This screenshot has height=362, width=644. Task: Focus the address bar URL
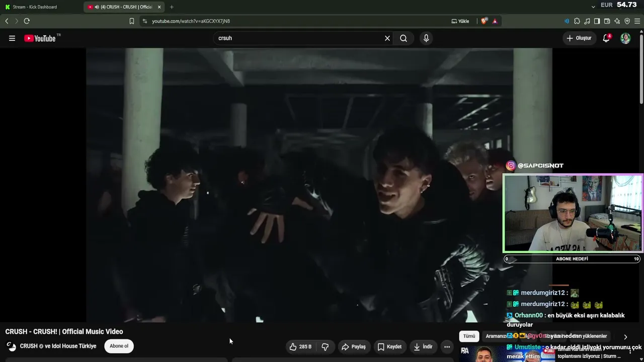point(191,21)
